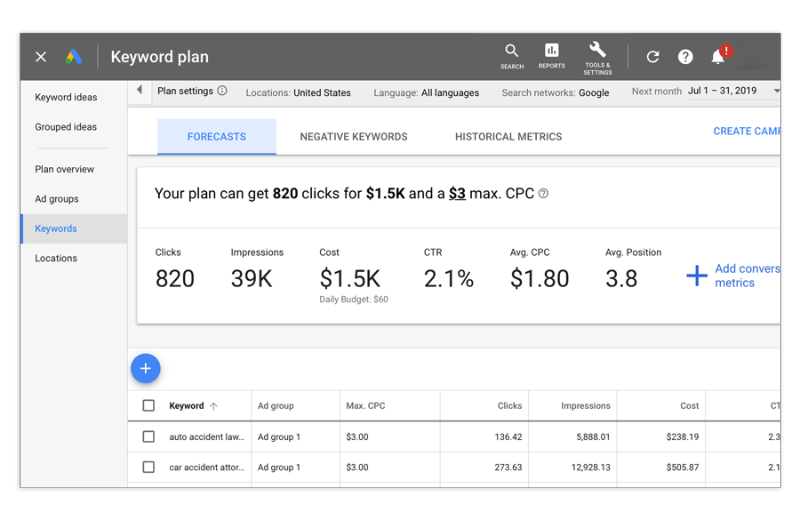Close the Keyword plan with X icon

point(41,57)
